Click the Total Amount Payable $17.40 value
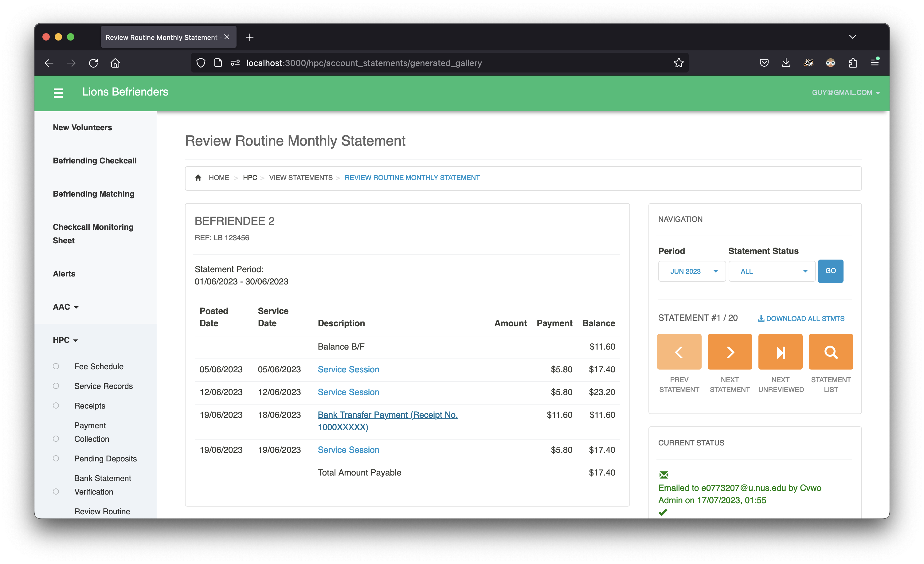Image resolution: width=924 pixels, height=564 pixels. point(602,472)
